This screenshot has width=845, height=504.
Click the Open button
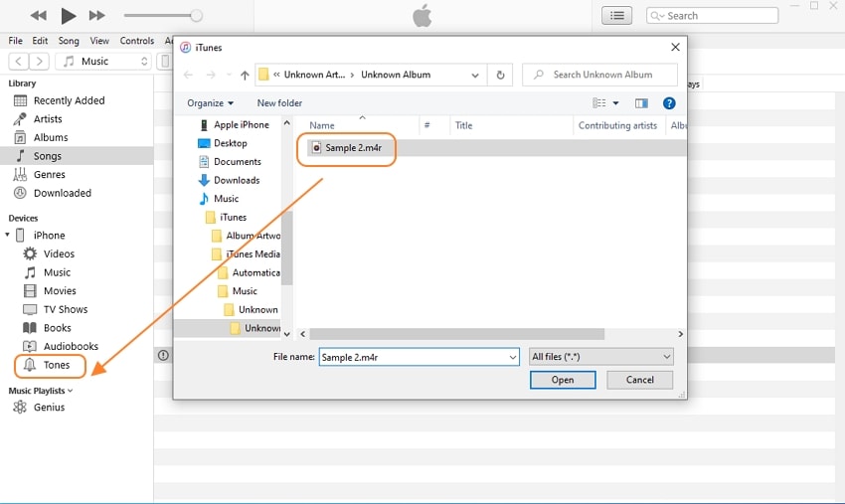(x=563, y=380)
